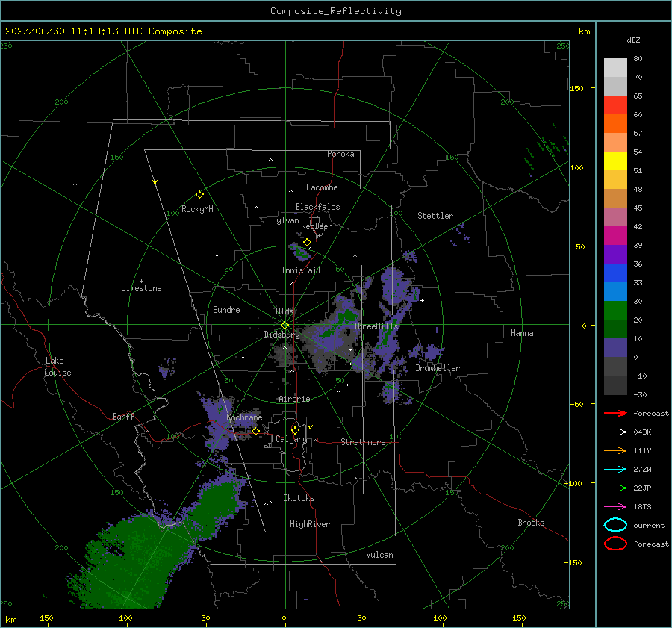Screen dimensions: 672x628
Task: Click the yellow diamond marker above Calgary
Action: tap(295, 430)
